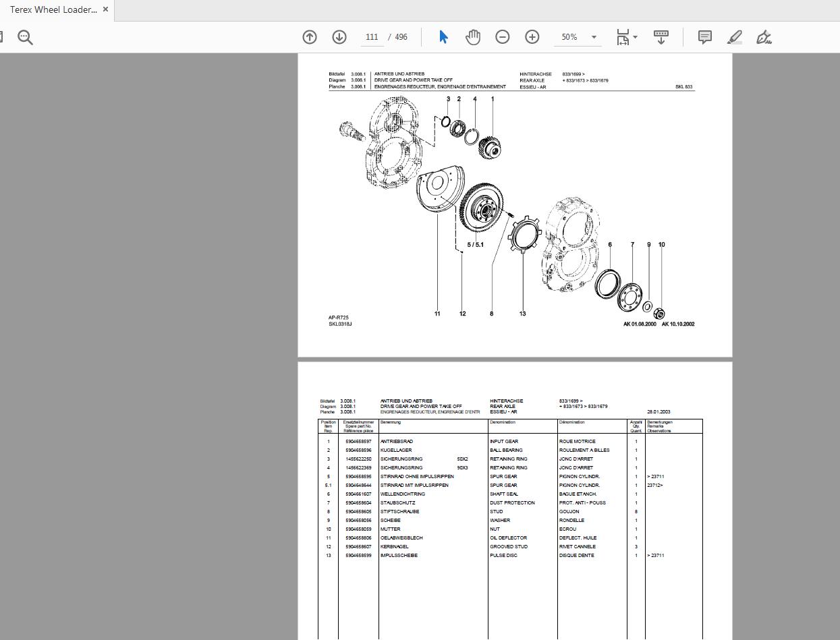Go to the next page
This screenshot has height=640, width=840.
click(339, 37)
